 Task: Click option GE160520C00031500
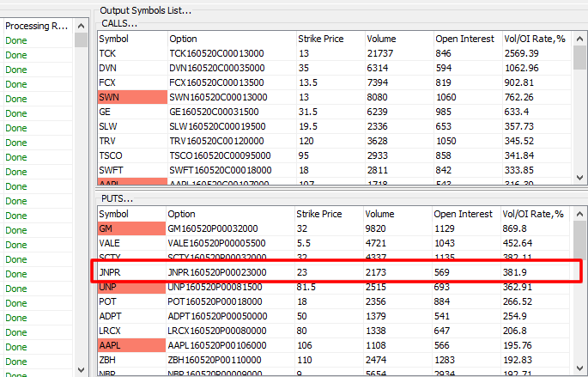click(x=214, y=112)
